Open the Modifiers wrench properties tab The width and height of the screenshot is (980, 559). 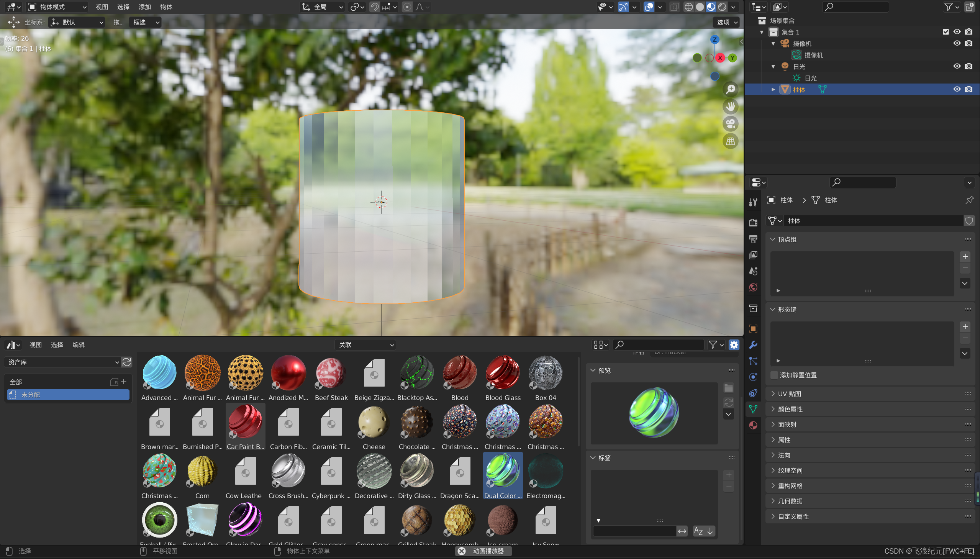[x=753, y=345]
